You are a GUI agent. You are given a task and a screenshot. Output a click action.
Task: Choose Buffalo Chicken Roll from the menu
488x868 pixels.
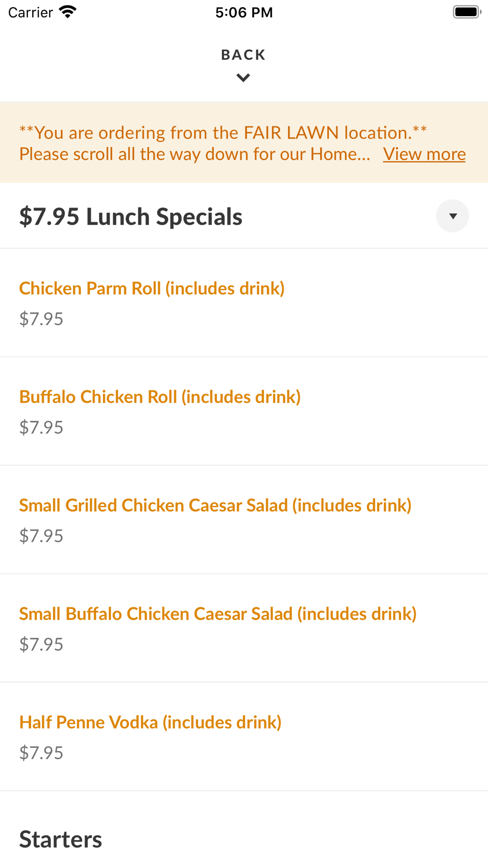pyautogui.click(x=160, y=397)
